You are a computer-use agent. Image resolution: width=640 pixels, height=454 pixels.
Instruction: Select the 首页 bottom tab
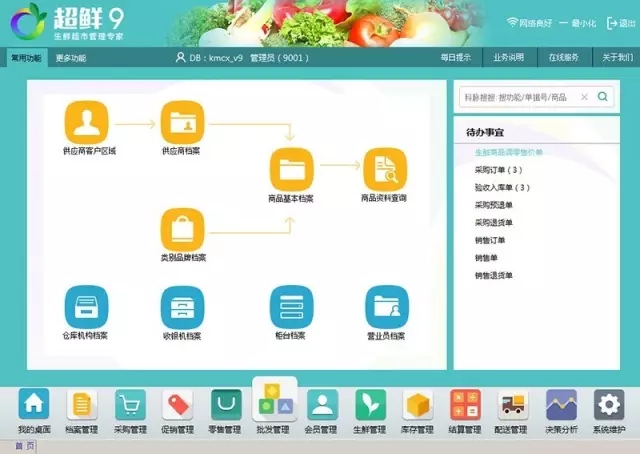25,446
